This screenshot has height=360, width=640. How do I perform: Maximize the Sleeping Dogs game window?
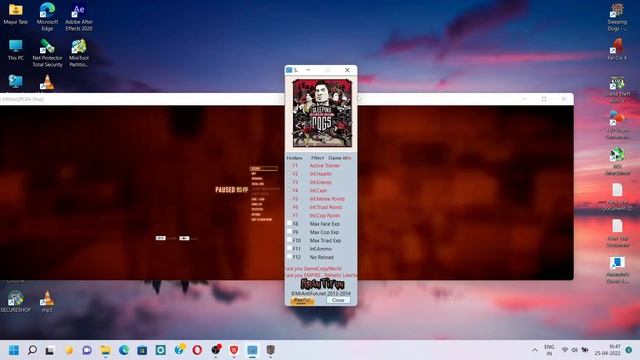544,99
